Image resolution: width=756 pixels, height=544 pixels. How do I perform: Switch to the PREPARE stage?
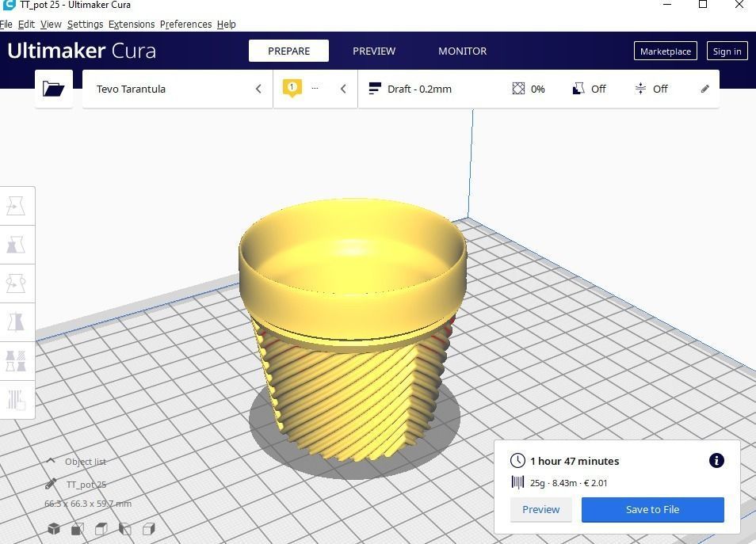pos(288,51)
